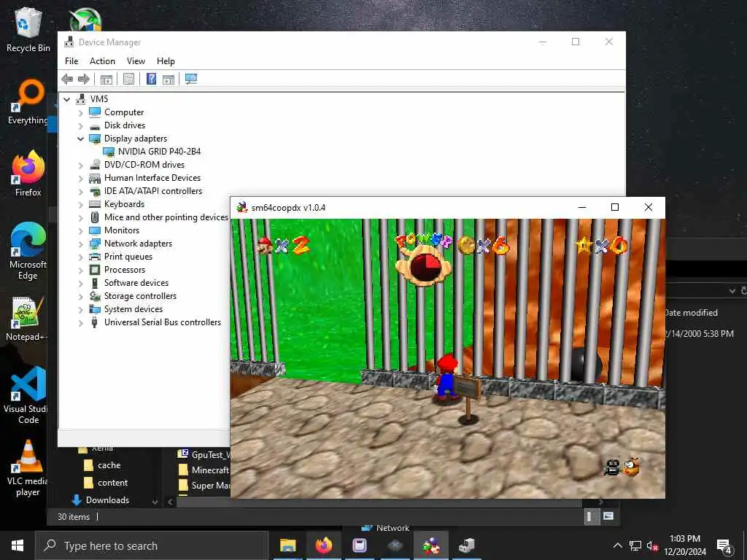Open the notification center icon
The image size is (747, 560).
click(x=724, y=545)
